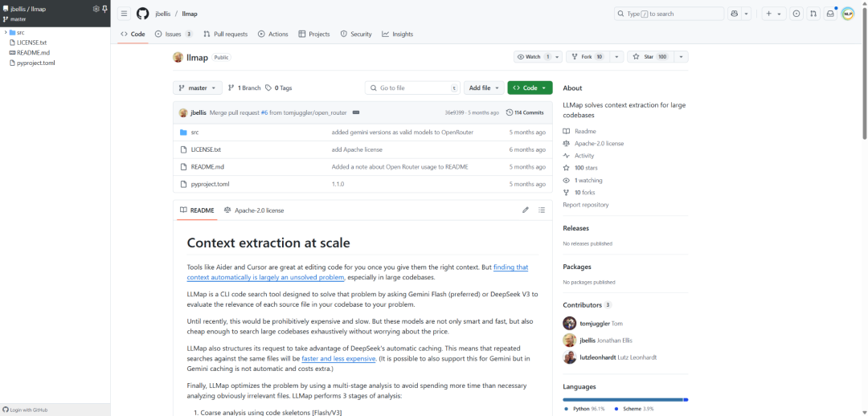
Task: Open the user profile avatar menu
Action: [848, 14]
